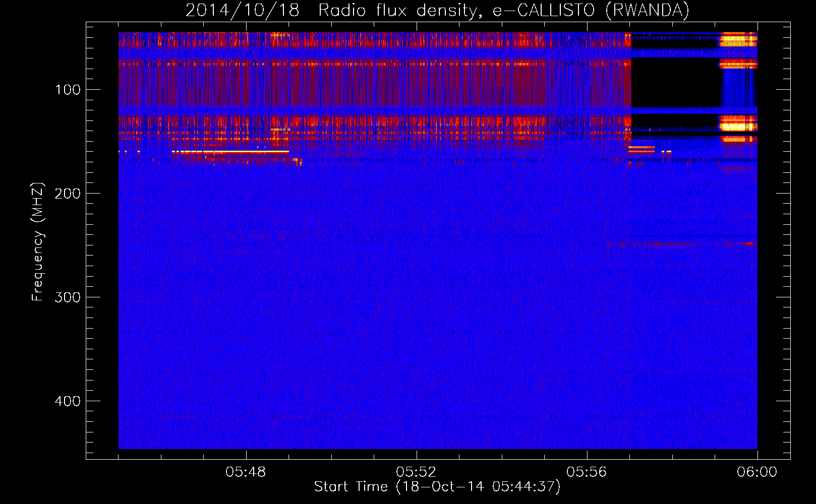The height and width of the screenshot is (504, 816).
Task: Click the 05:56 time tick label
Action: (x=587, y=472)
